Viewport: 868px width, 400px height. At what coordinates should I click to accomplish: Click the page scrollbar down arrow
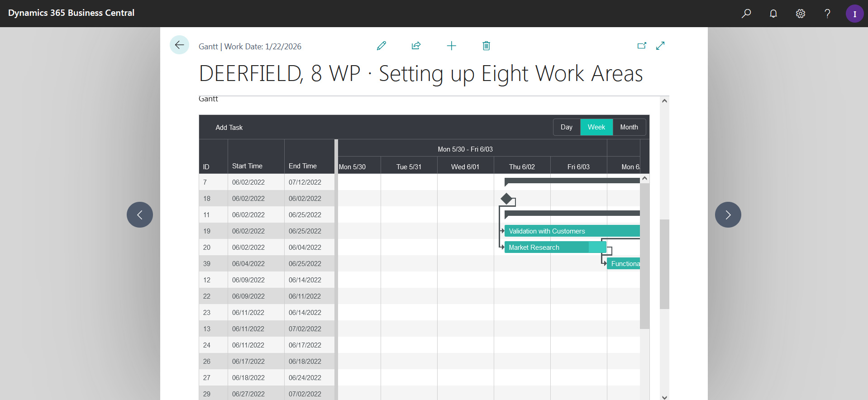(x=664, y=397)
